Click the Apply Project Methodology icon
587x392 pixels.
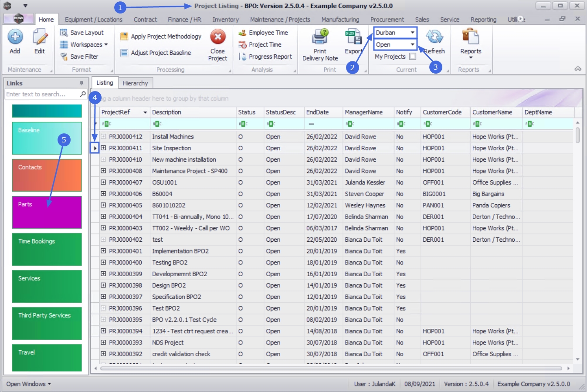(x=124, y=37)
